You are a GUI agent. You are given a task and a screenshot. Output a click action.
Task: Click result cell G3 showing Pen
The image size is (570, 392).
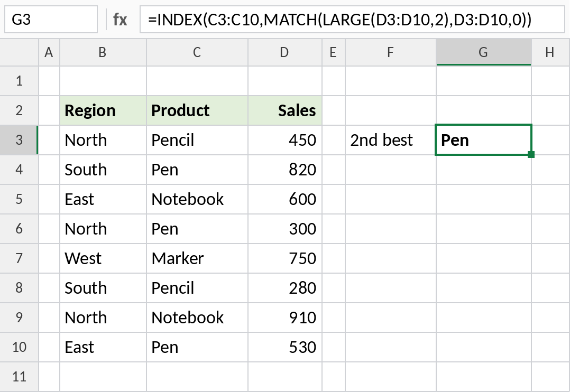(483, 140)
